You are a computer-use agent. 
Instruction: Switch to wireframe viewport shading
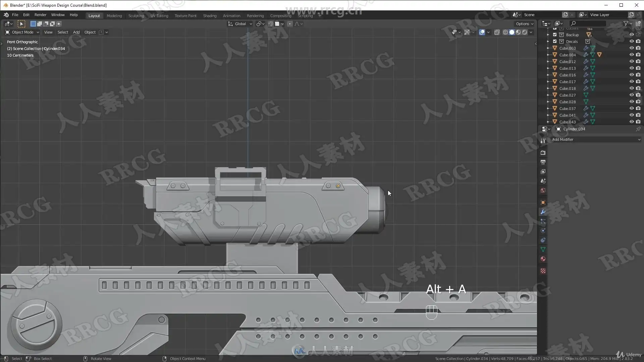[505, 32]
